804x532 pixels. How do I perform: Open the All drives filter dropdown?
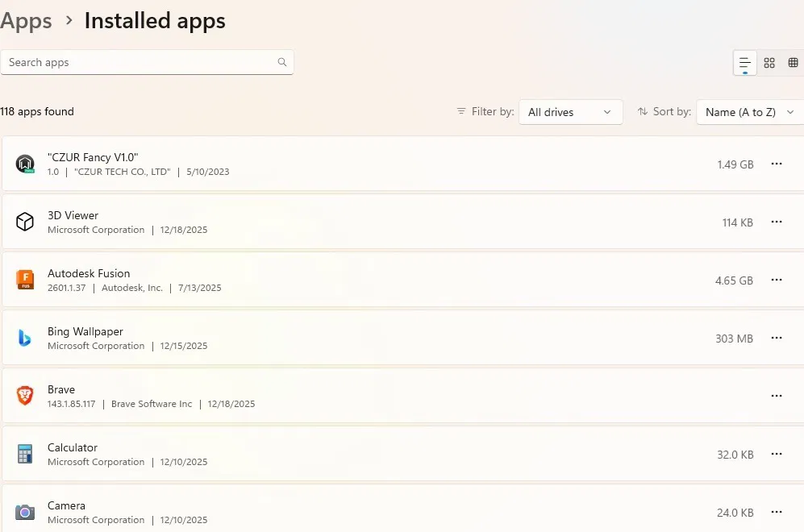click(x=570, y=112)
